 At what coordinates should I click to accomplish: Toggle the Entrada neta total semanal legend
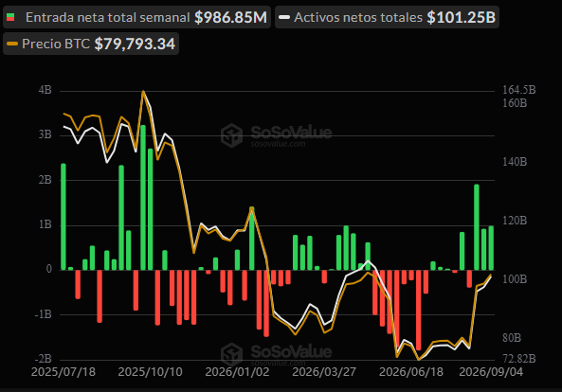tap(136, 17)
